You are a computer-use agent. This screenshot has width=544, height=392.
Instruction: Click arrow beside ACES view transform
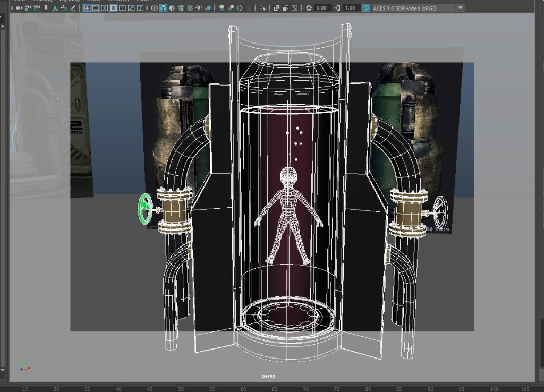click(x=461, y=8)
